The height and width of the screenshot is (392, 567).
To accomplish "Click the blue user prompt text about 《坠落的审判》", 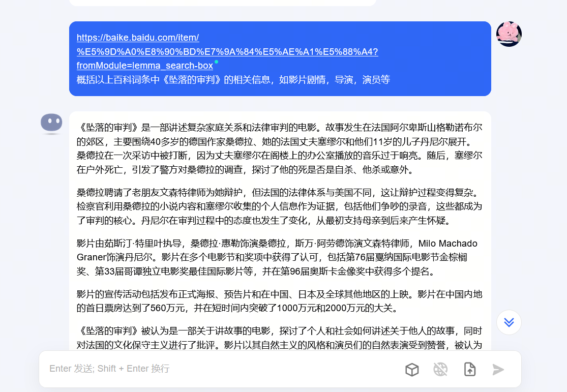I will [233, 79].
